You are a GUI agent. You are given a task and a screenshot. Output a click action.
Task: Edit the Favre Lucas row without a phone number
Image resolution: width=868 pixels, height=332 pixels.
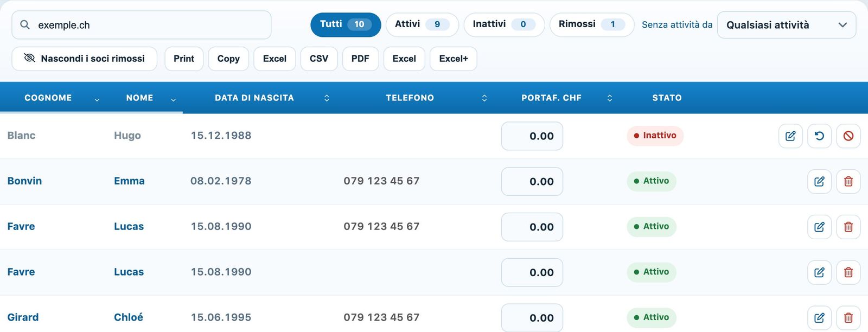pos(820,272)
